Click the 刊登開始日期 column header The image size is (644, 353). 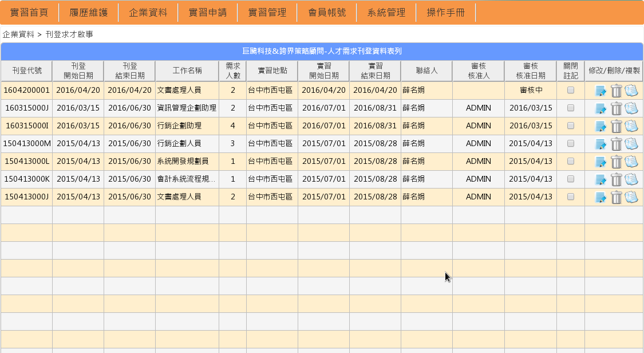coord(78,70)
